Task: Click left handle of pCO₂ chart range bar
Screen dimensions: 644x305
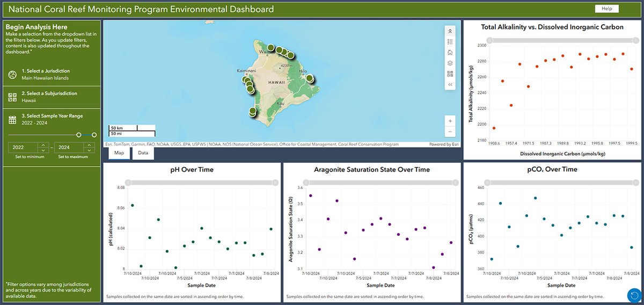Action: pyautogui.click(x=487, y=183)
